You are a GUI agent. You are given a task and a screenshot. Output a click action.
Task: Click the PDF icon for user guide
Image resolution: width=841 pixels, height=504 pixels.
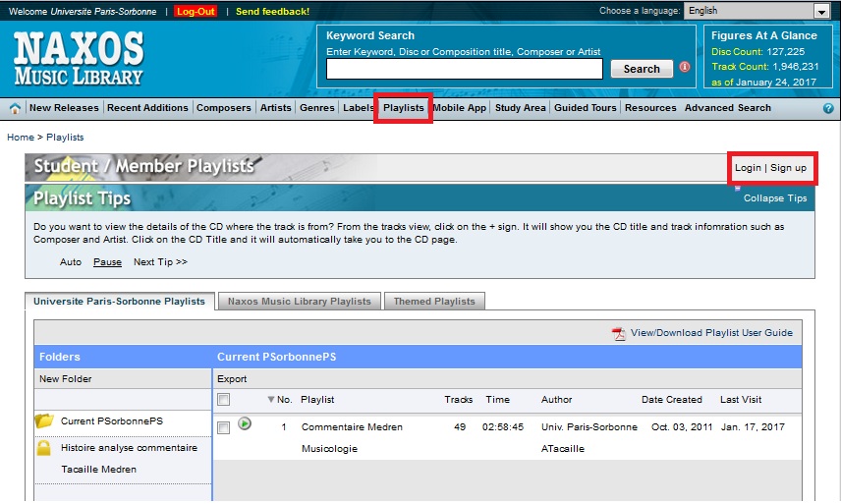(619, 333)
